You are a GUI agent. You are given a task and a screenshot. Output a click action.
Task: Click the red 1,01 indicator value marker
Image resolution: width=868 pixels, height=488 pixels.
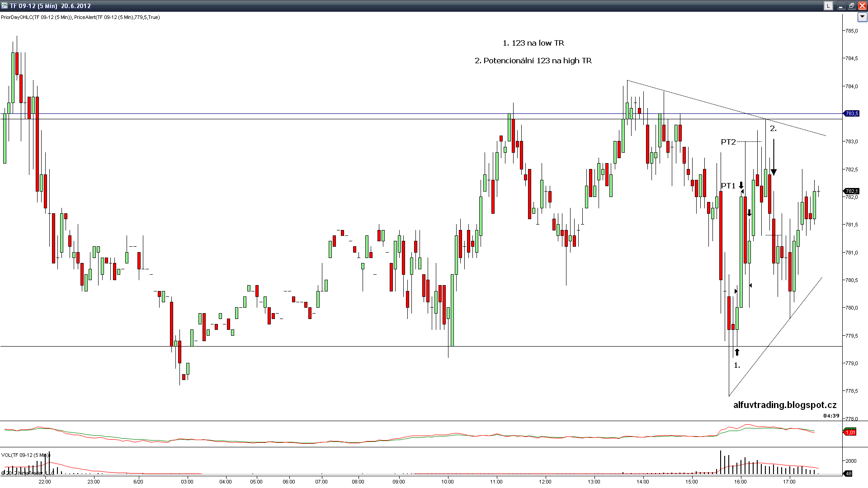tap(850, 432)
